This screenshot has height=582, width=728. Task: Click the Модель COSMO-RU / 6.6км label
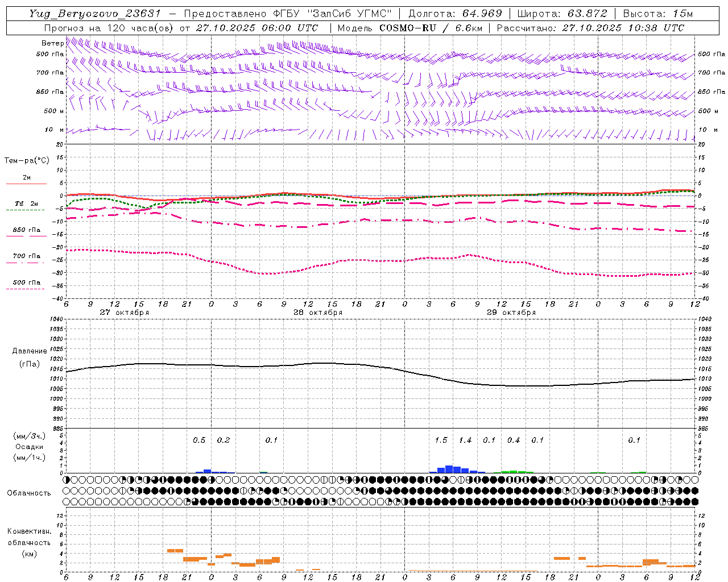click(409, 28)
